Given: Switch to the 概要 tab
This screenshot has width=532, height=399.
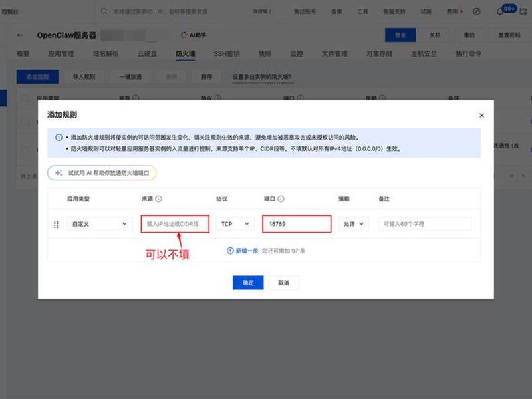Looking at the screenshot, I should pyautogui.click(x=23, y=53).
